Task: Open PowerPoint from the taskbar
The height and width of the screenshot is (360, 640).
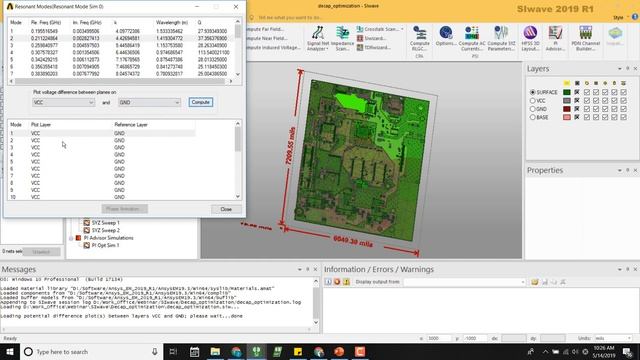Action: [x=339, y=351]
